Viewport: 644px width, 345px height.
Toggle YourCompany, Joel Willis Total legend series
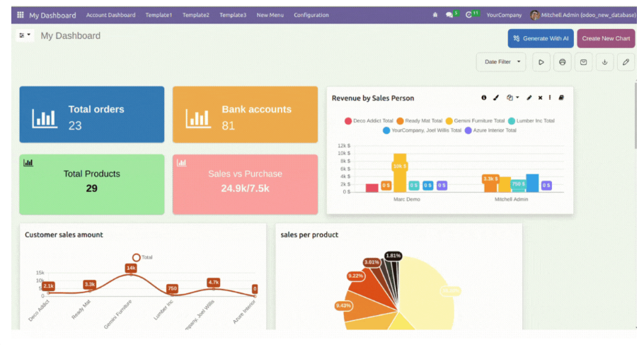422,130
